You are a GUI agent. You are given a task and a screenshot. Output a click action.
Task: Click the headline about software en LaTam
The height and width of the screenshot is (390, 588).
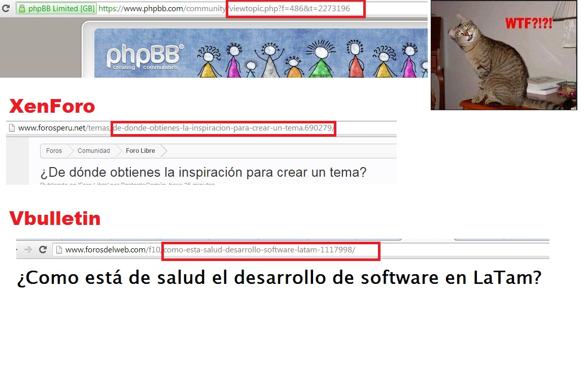point(279,278)
